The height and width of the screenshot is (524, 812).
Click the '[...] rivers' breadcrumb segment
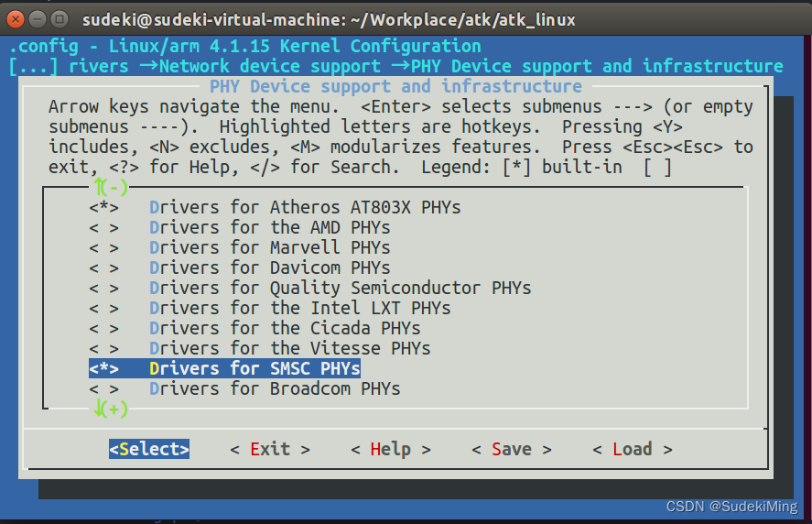(x=69, y=66)
